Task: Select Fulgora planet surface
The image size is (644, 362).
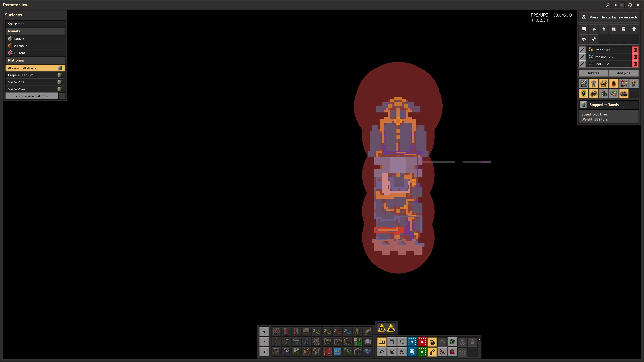Action: 35,53
